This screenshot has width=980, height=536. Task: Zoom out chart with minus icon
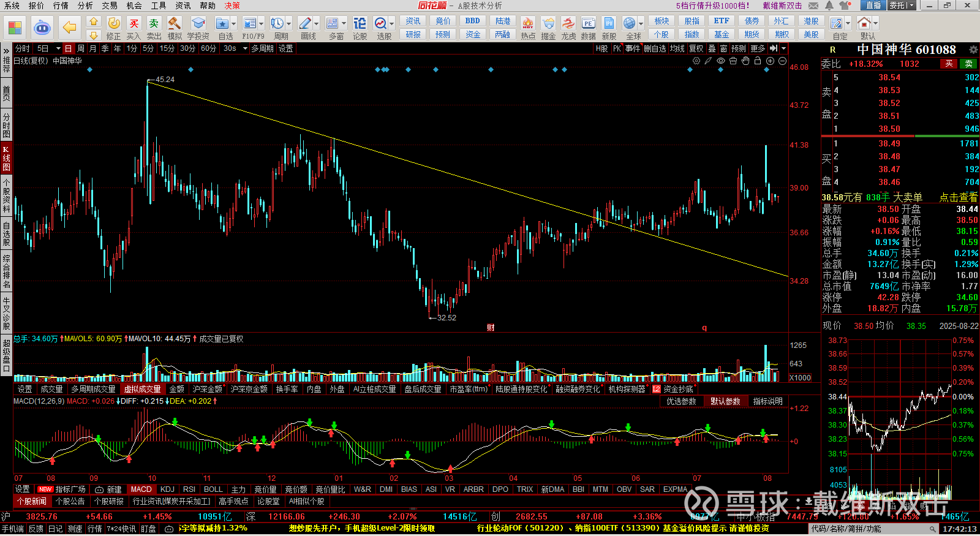point(782,61)
